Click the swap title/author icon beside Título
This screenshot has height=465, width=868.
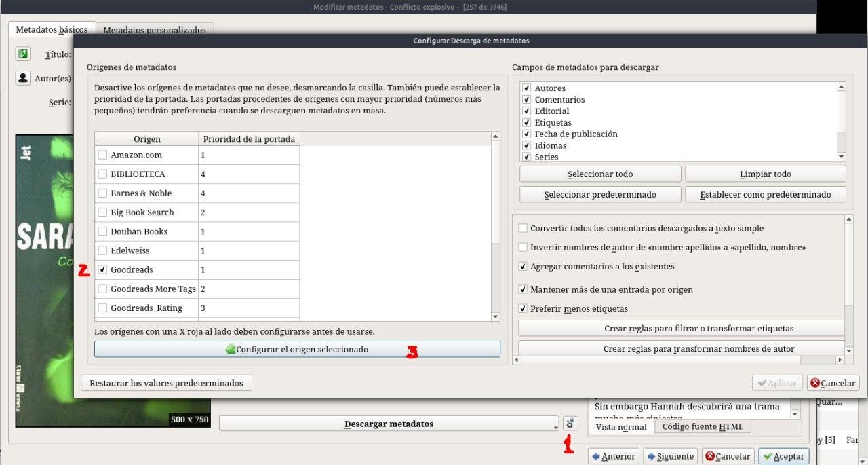(23, 54)
